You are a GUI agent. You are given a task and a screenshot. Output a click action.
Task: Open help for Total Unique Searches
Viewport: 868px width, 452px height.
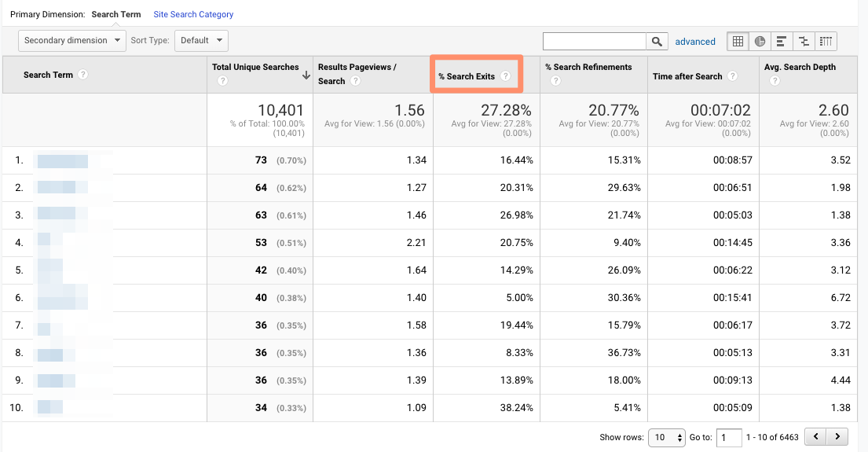point(222,81)
